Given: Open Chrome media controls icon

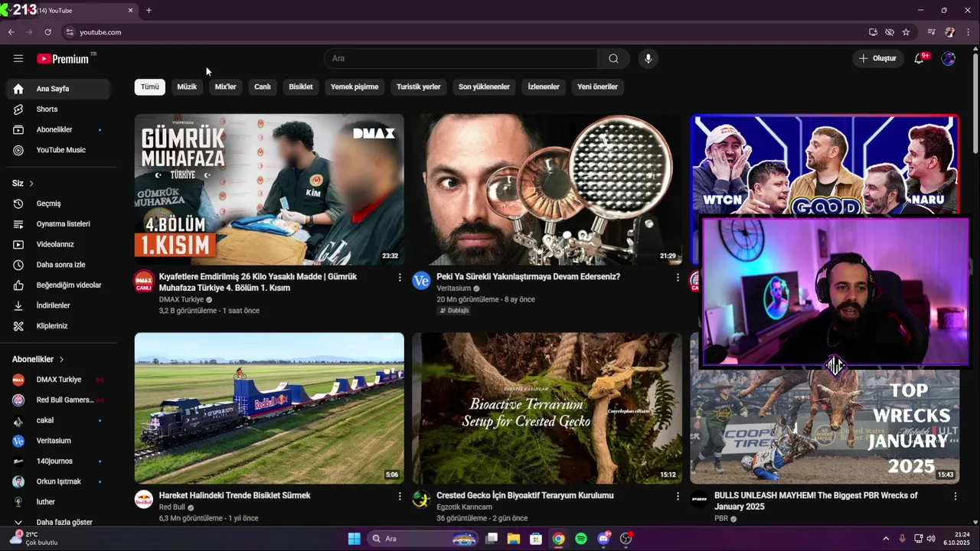Looking at the screenshot, I should 932,32.
